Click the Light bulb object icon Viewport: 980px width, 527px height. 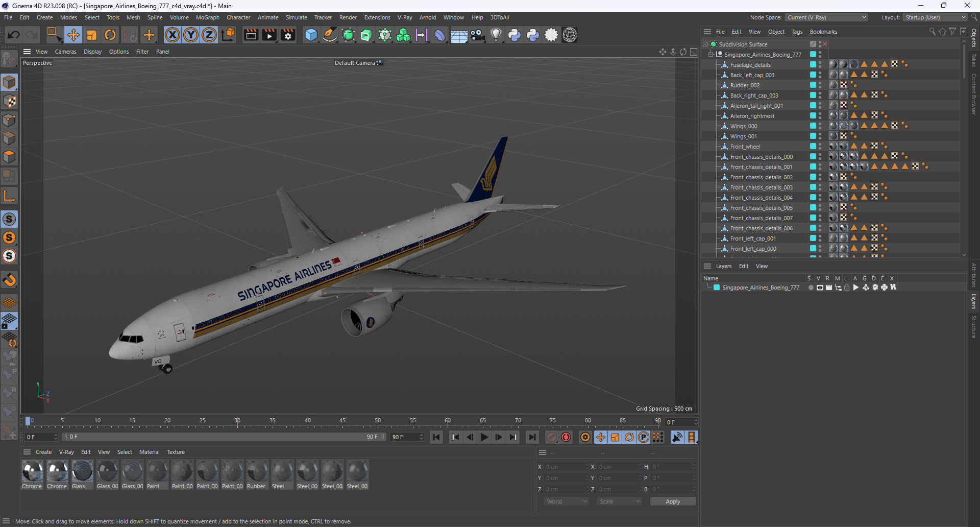coord(496,35)
